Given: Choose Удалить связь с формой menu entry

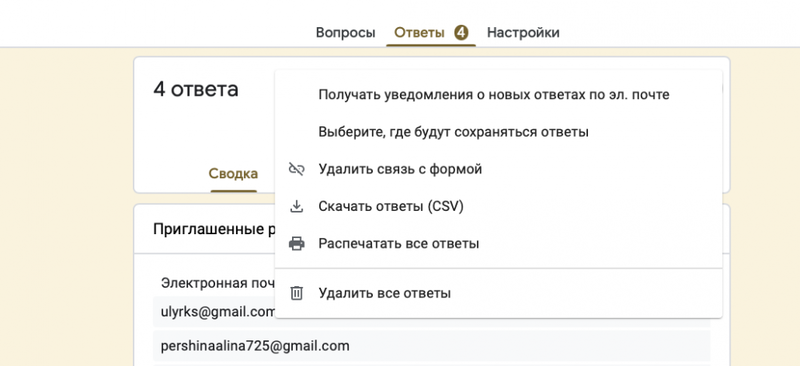Looking at the screenshot, I should coord(498,169).
